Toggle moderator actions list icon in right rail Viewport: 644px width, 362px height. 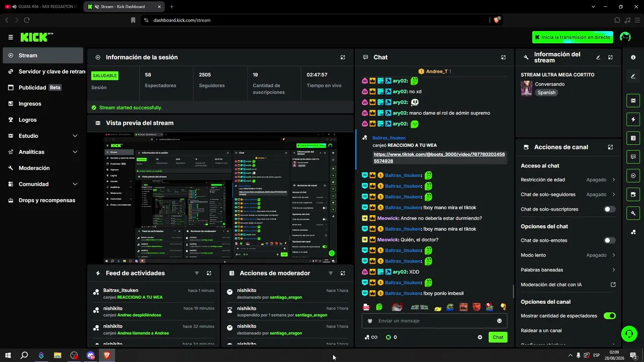(x=633, y=138)
